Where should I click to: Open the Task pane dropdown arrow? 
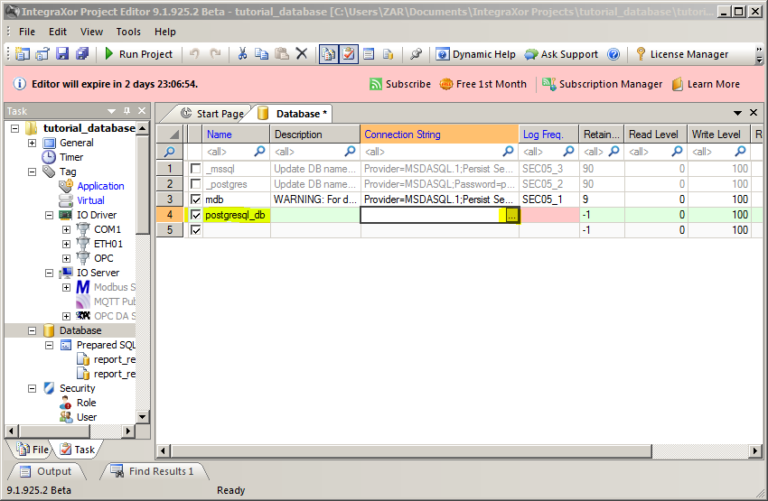[x=112, y=111]
